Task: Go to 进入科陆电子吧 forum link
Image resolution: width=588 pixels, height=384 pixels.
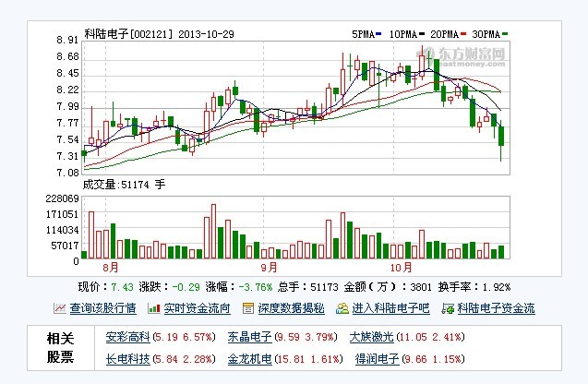Action: 390,308
